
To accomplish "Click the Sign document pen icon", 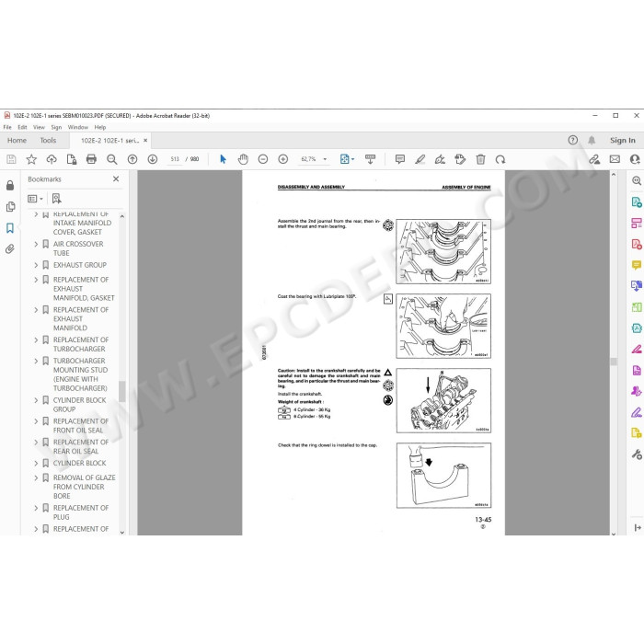I will pos(440,159).
